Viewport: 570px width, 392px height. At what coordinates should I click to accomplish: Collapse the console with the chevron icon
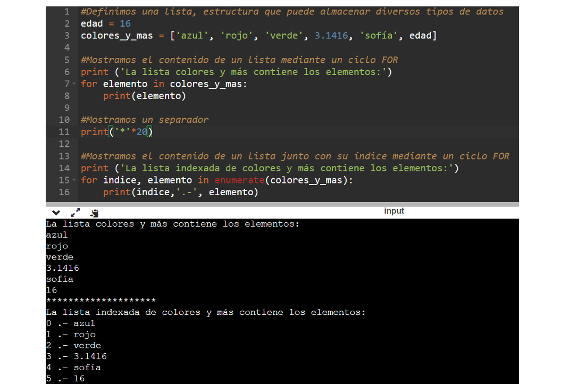click(x=56, y=212)
